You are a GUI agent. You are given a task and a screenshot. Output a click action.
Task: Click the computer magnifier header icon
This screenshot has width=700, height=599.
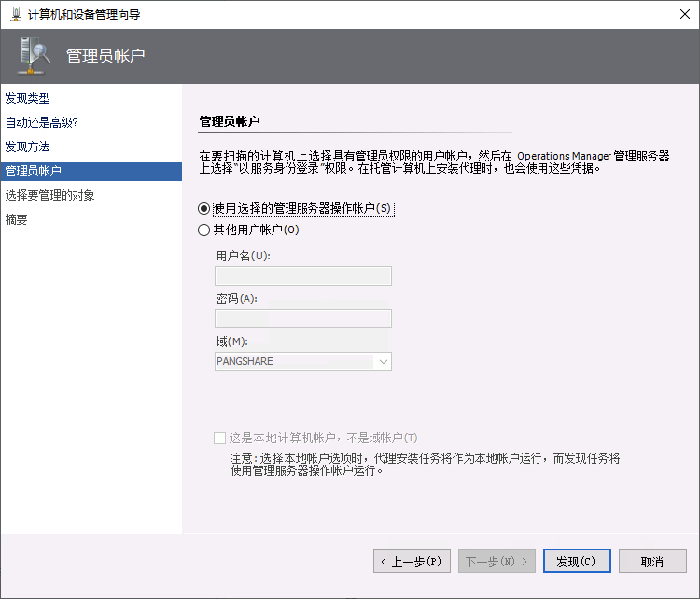34,56
